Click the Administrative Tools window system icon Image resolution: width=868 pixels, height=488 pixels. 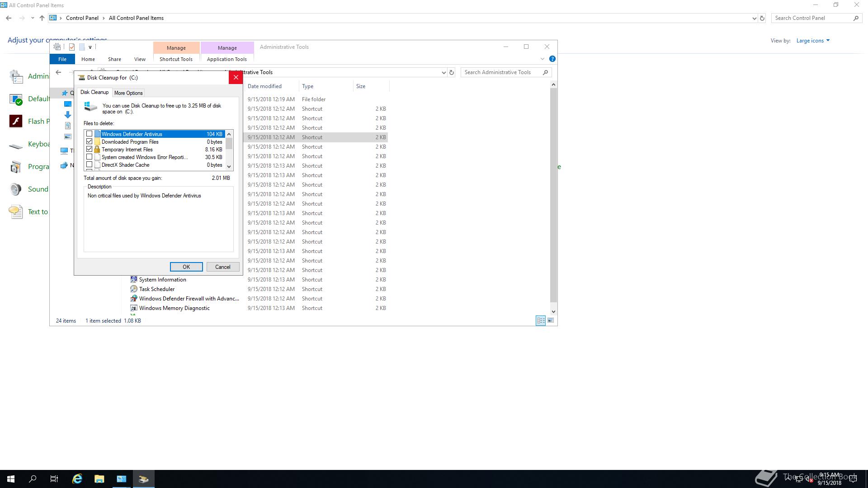tap(57, 47)
